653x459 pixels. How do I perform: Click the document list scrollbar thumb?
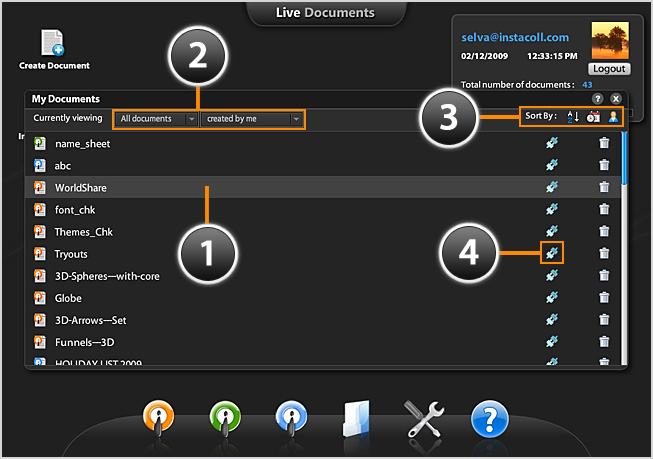point(624,158)
